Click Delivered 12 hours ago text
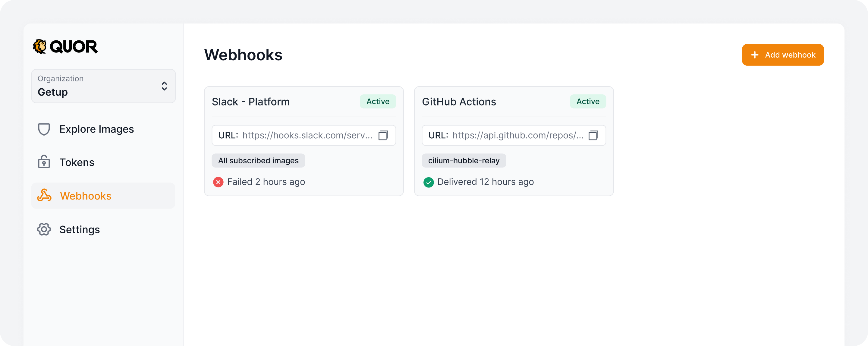 pyautogui.click(x=485, y=182)
